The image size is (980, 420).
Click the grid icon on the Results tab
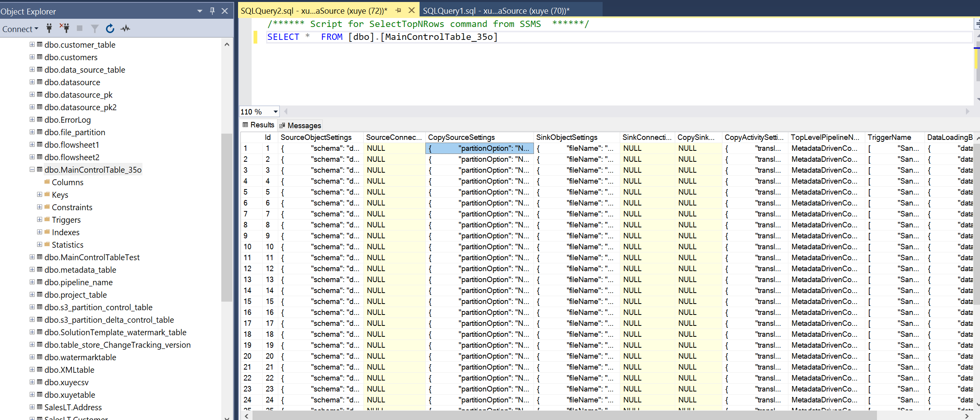pos(246,125)
